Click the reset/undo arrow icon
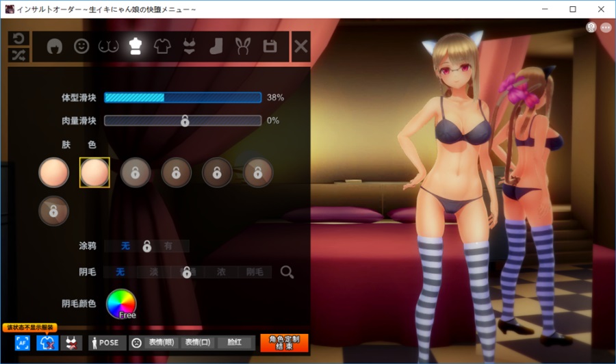The height and width of the screenshot is (364, 616). [x=18, y=38]
